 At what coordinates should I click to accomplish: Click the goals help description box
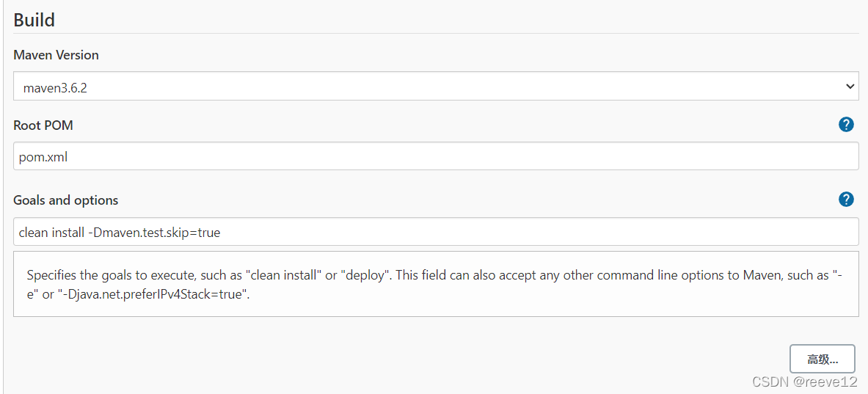436,285
